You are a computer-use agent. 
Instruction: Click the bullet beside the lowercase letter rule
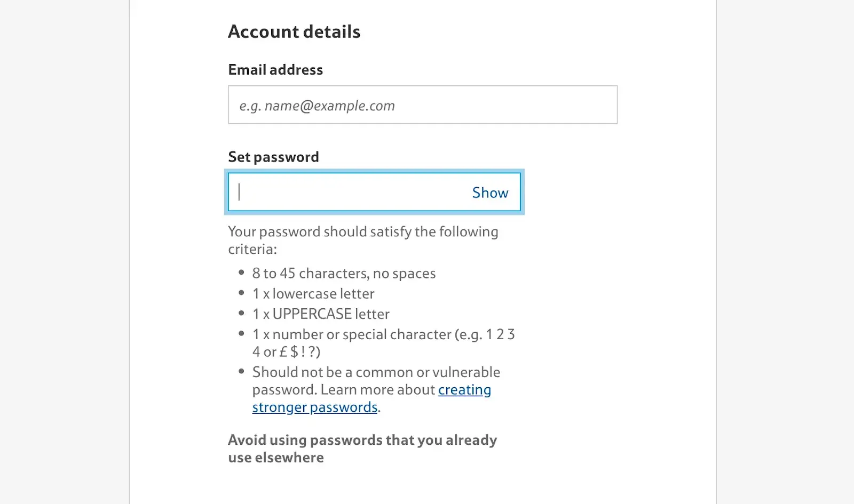point(241,293)
